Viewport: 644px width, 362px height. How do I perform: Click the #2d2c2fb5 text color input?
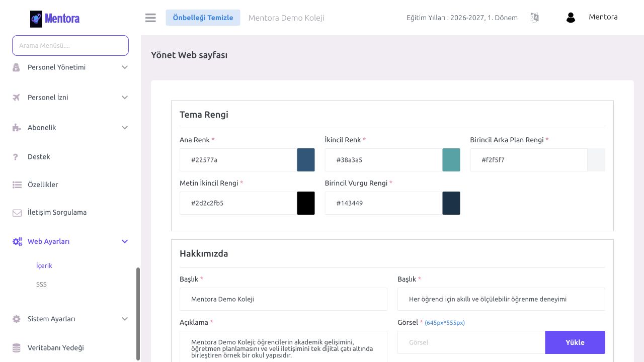click(x=238, y=203)
